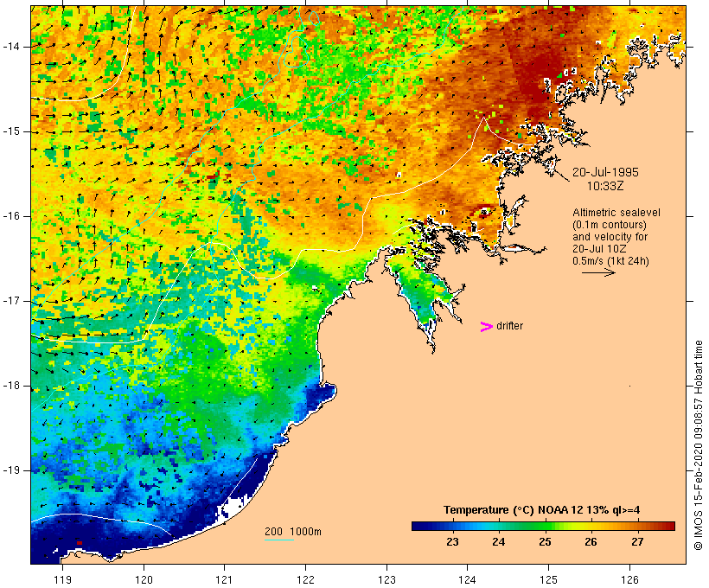
Task: Click the "Temperature (°C) NOAA 12 13% ql>=4" title
Action: click(542, 510)
